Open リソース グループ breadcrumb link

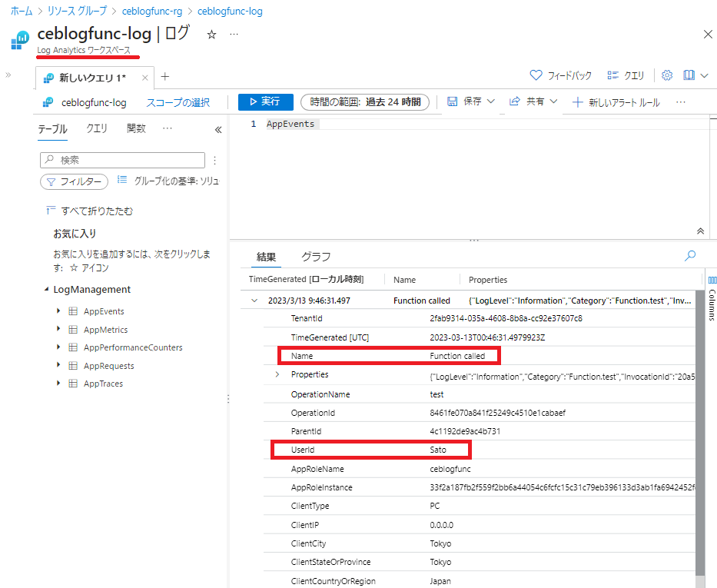[77, 11]
